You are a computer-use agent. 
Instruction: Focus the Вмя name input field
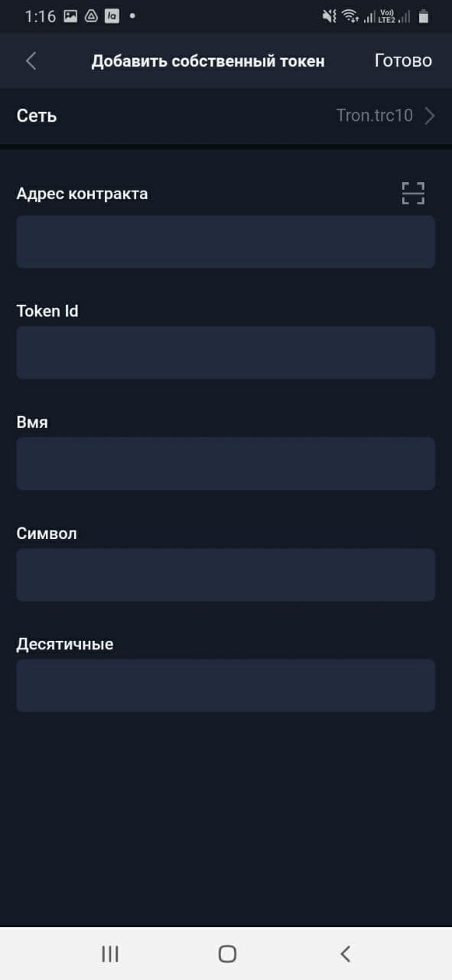(226, 464)
